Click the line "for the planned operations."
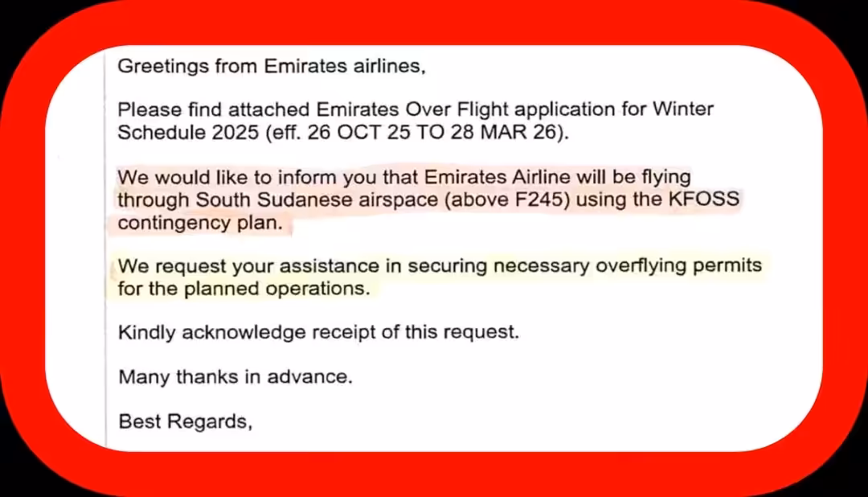 click(244, 290)
